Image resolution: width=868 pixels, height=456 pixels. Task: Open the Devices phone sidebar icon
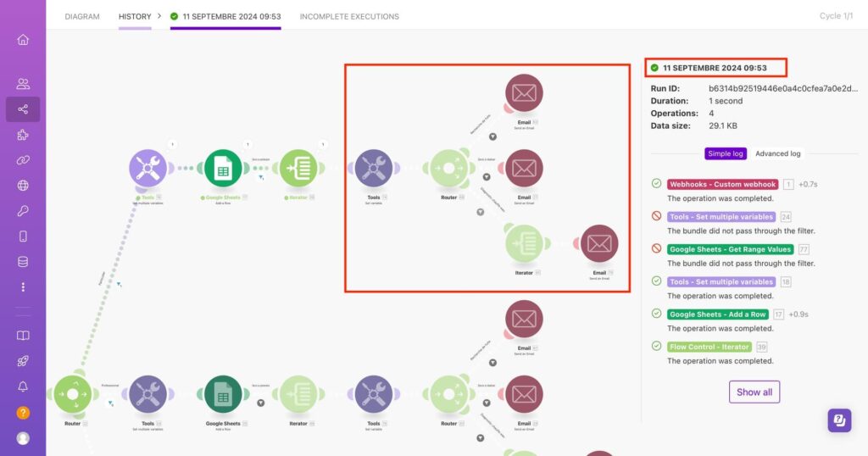(x=23, y=236)
